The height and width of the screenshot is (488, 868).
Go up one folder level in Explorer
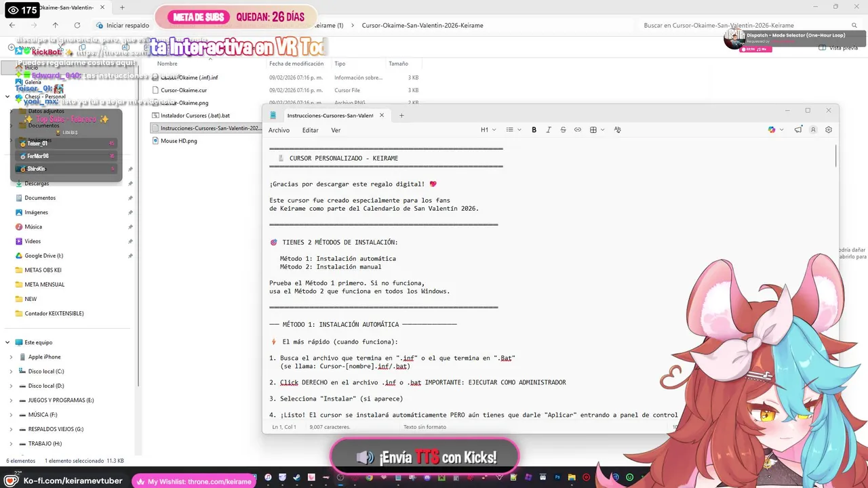click(55, 25)
